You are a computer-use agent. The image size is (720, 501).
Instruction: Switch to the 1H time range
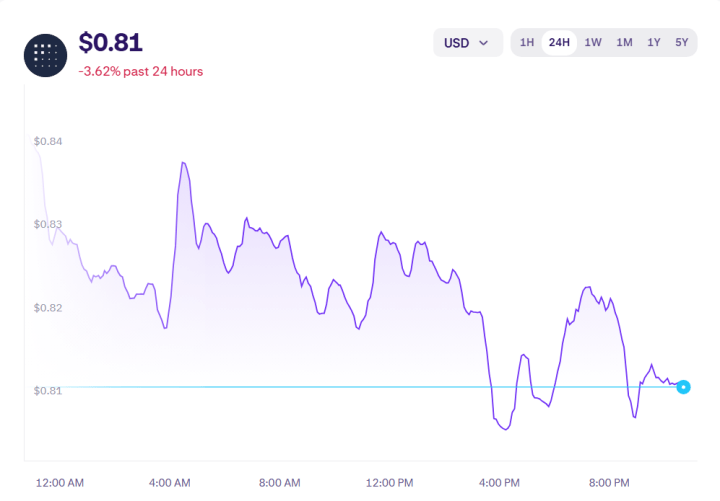point(527,43)
